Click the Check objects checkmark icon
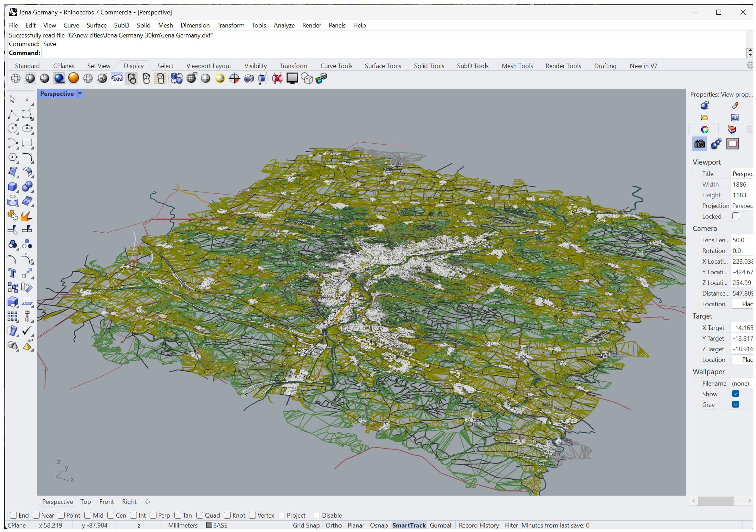The height and width of the screenshot is (532, 756). [x=27, y=331]
